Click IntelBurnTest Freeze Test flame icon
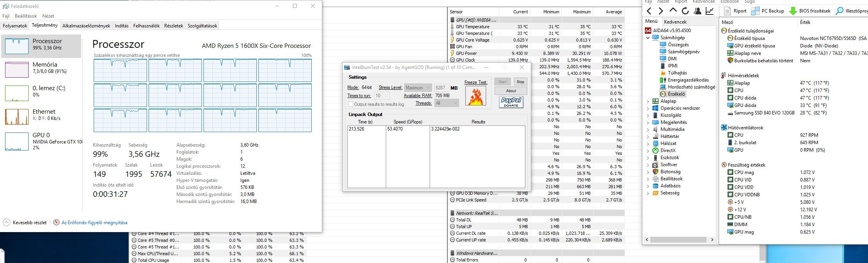Screen dimensions: 868x263 476,96
